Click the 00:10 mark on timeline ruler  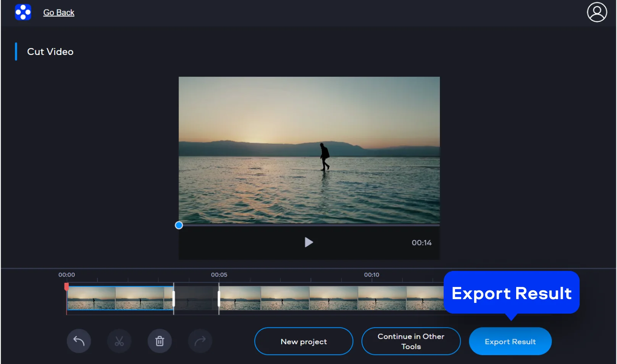(x=371, y=275)
